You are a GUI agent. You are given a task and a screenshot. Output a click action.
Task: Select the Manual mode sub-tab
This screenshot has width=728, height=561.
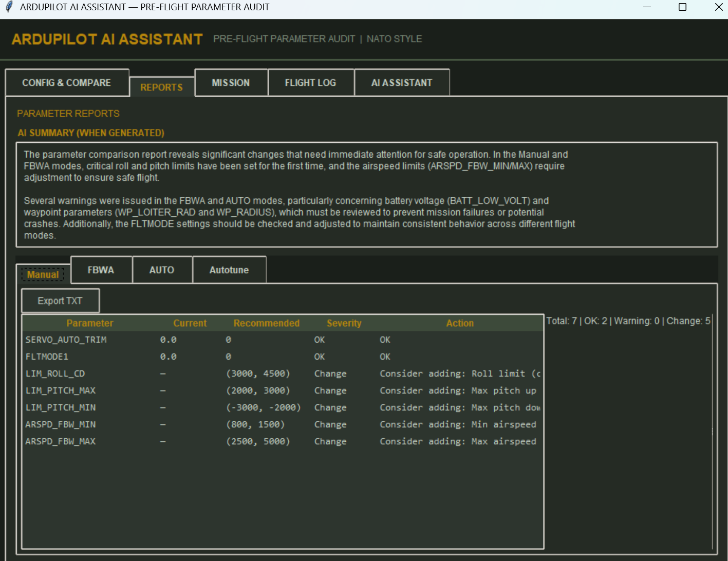coord(43,275)
